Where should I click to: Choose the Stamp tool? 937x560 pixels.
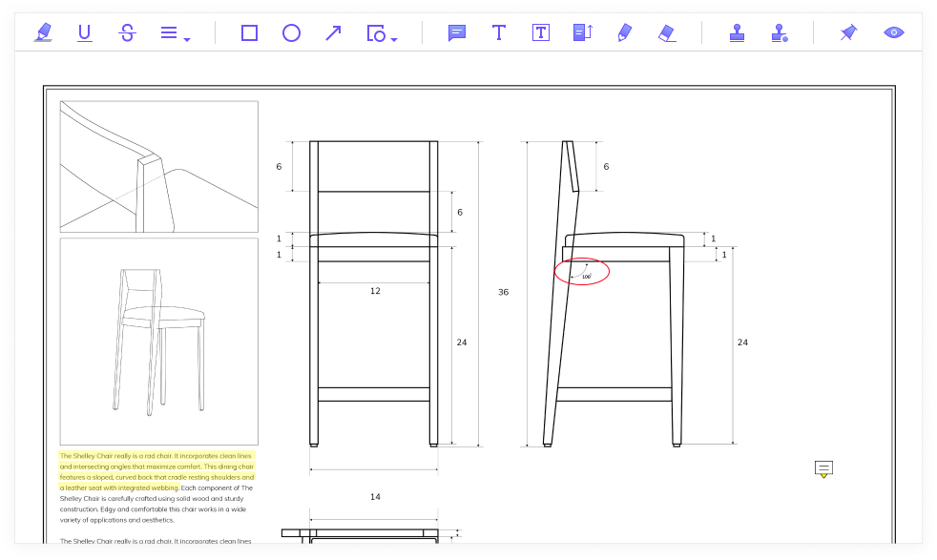coord(737,32)
